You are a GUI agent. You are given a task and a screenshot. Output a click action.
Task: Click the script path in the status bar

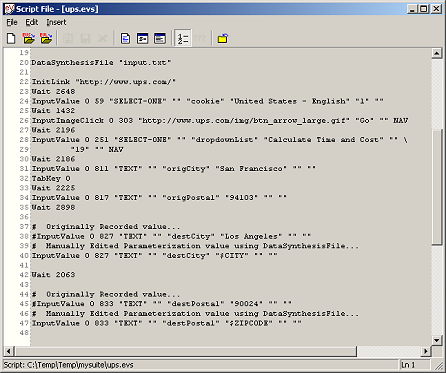click(68, 365)
